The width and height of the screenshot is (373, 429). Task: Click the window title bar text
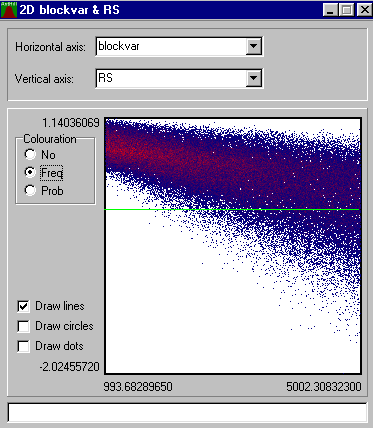[69, 10]
